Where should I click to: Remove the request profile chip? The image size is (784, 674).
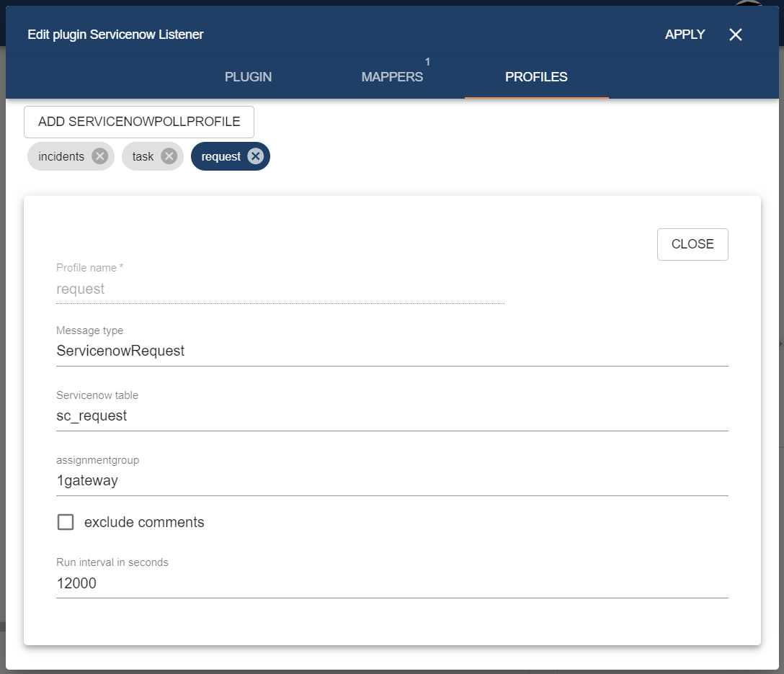click(255, 156)
